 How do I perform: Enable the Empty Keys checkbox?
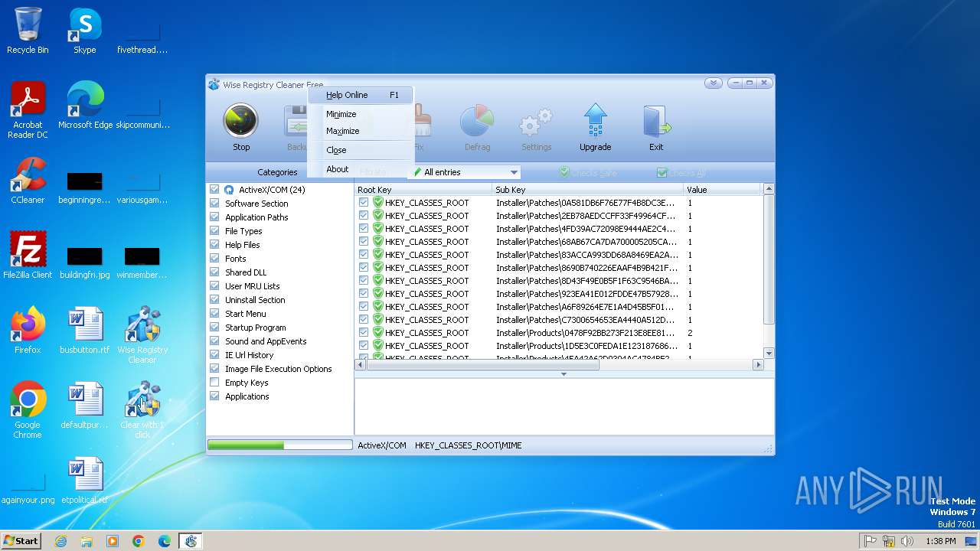214,382
